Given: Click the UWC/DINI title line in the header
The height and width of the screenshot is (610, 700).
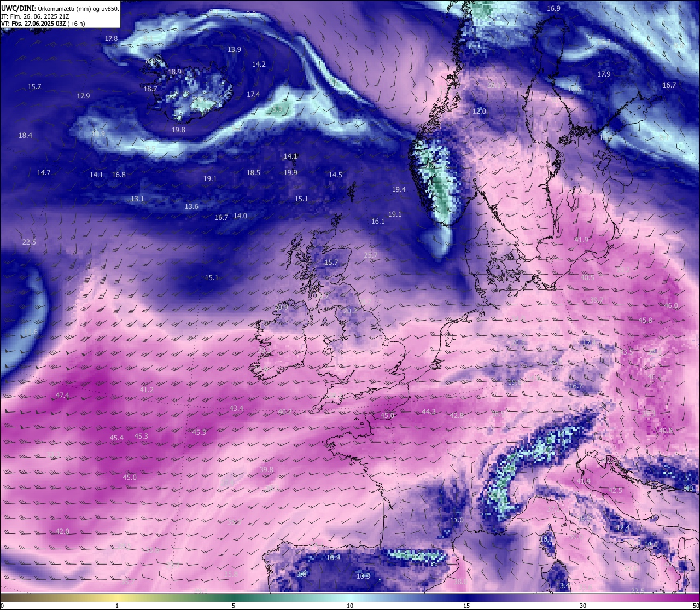Looking at the screenshot, I should point(60,9).
